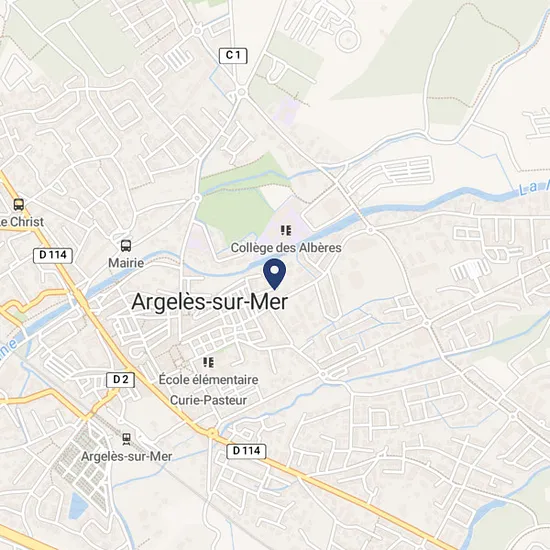Click the lower D 114 road shield
Image resolution: width=550 pixels, height=550 pixels.
point(246,451)
